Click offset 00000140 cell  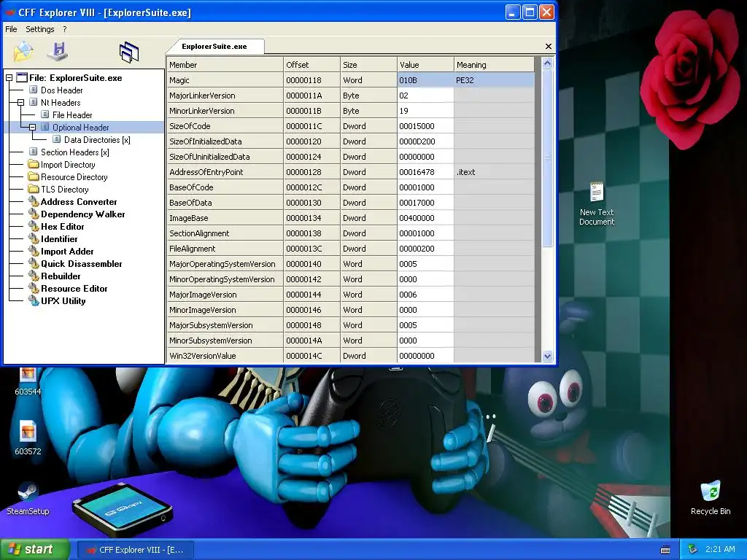[x=311, y=264]
